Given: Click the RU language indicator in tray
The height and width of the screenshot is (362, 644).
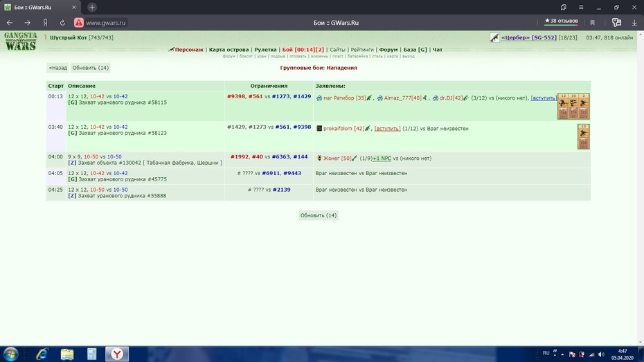Looking at the screenshot, I should click(x=546, y=353).
